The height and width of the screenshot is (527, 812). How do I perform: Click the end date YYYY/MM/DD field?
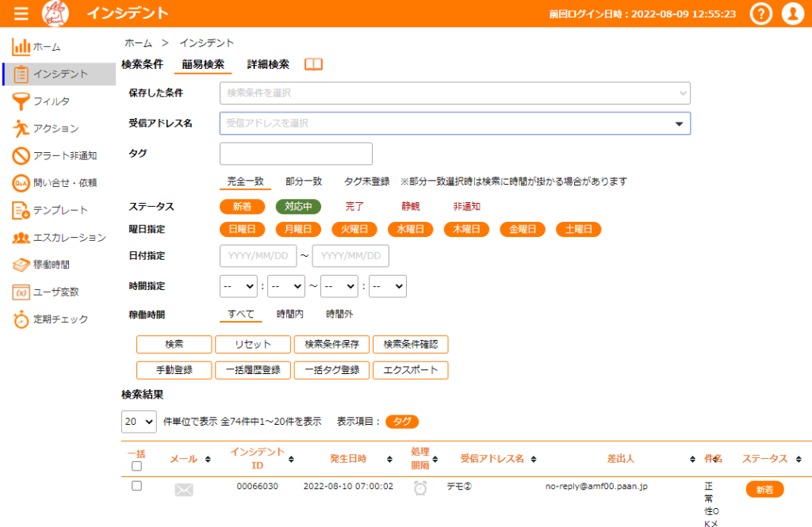click(x=350, y=256)
